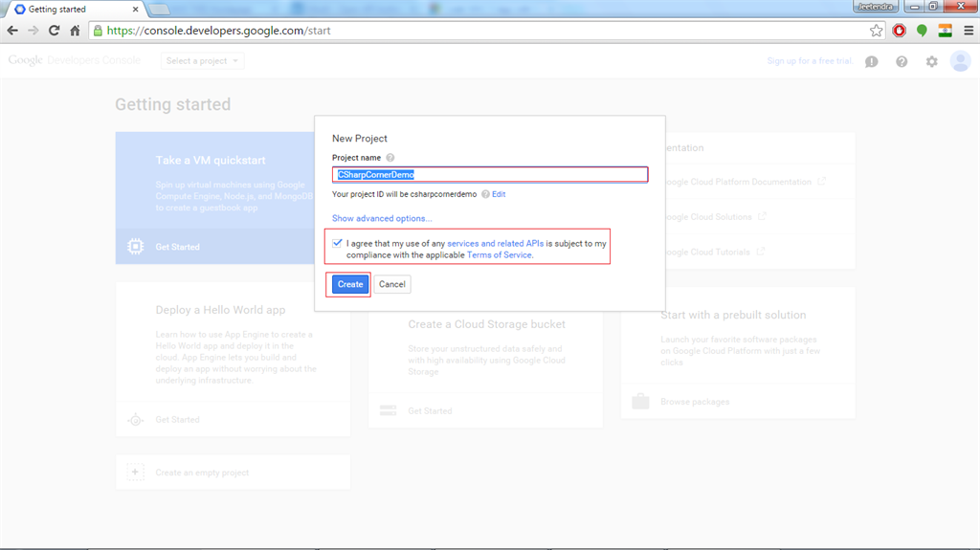The height and width of the screenshot is (550, 980).
Task: Close the Getting started tab
Action: 135,10
